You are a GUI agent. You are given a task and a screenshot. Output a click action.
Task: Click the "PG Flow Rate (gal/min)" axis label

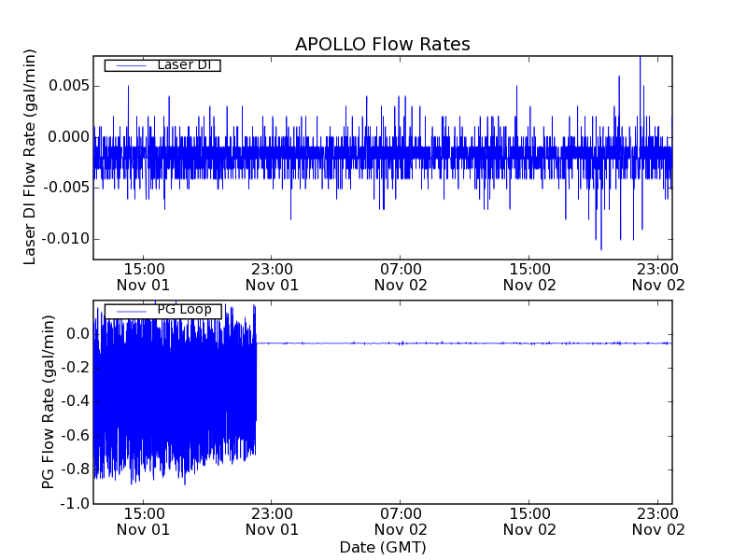pyautogui.click(x=49, y=402)
